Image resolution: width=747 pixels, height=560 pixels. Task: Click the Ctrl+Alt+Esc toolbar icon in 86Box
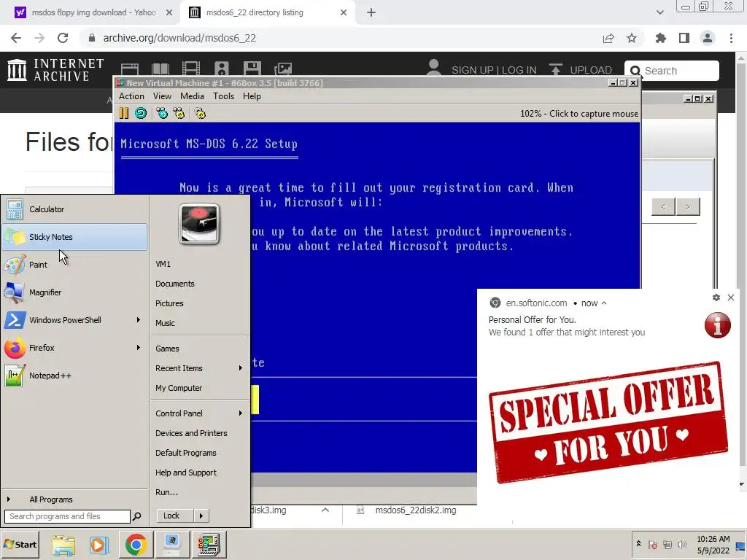(x=179, y=113)
